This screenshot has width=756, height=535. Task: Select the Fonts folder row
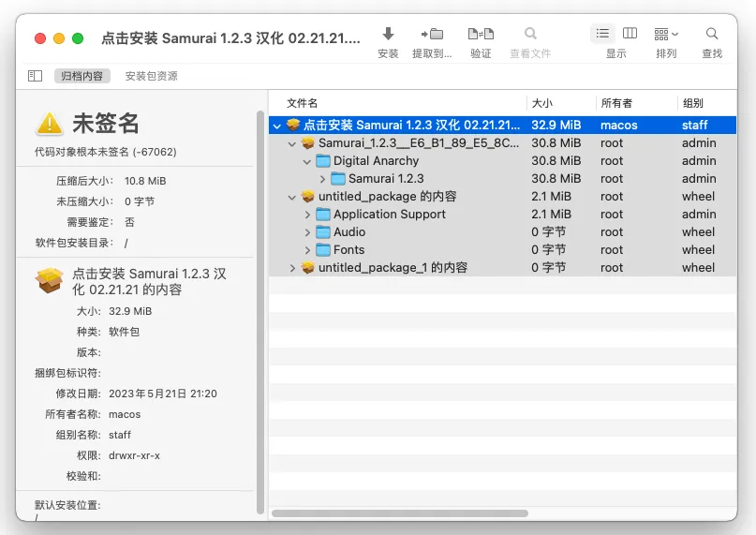pyautogui.click(x=348, y=250)
